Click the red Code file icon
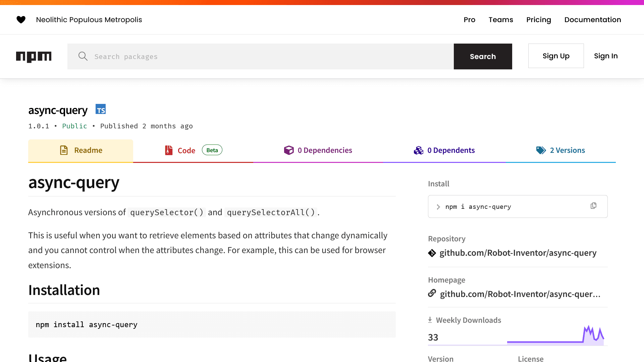The height and width of the screenshot is (362, 644). point(169,150)
